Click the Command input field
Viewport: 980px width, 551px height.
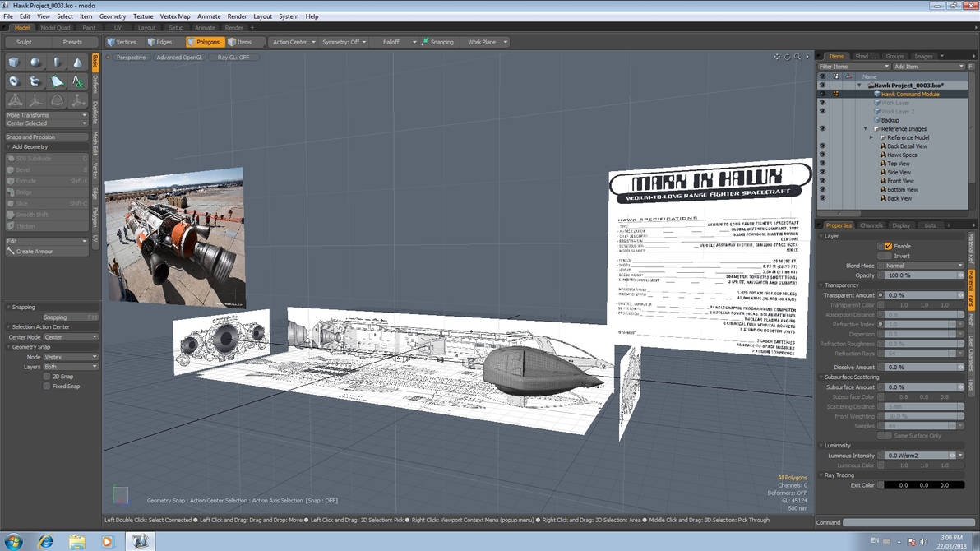pos(908,522)
